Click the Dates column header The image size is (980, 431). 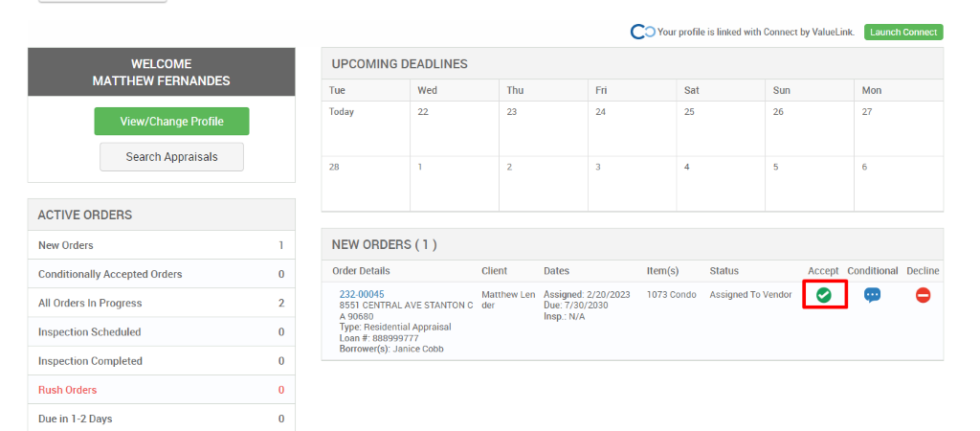click(556, 271)
